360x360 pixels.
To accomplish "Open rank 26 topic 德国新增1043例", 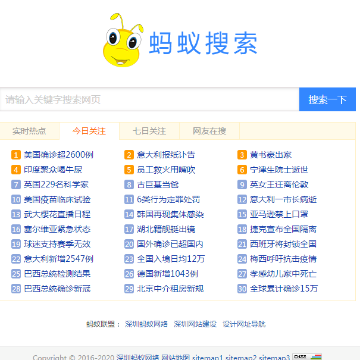I will [167, 273].
